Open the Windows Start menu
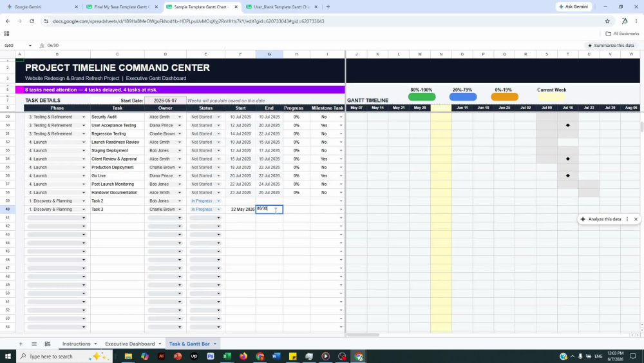The width and height of the screenshot is (644, 363). tap(8, 356)
